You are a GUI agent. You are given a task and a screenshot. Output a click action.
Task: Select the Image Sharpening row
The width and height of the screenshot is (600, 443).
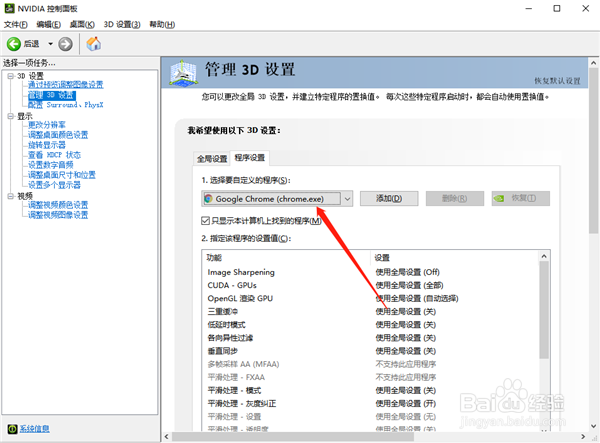(370, 272)
